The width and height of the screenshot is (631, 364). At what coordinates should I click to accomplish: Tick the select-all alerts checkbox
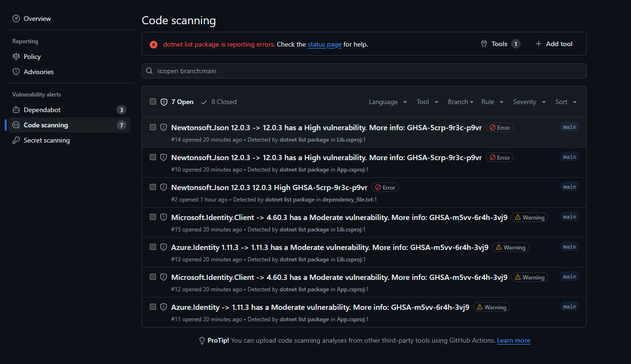coord(153,101)
